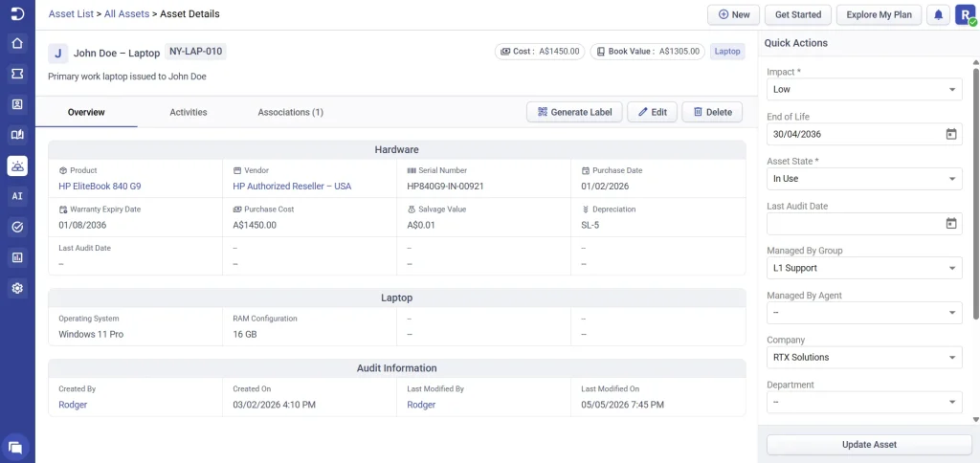Viewport: 980px width, 463px height.
Task: Open the checkmark circle sidebar icon
Action: coord(17,227)
